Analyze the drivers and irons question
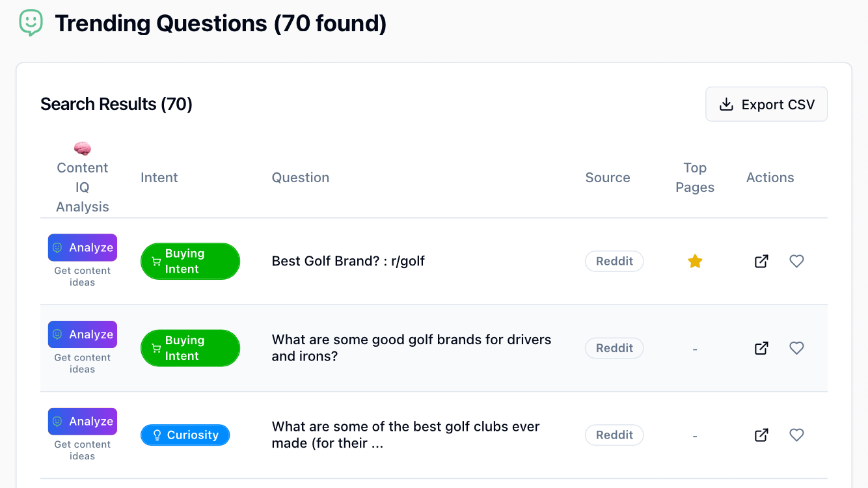 tap(83, 334)
